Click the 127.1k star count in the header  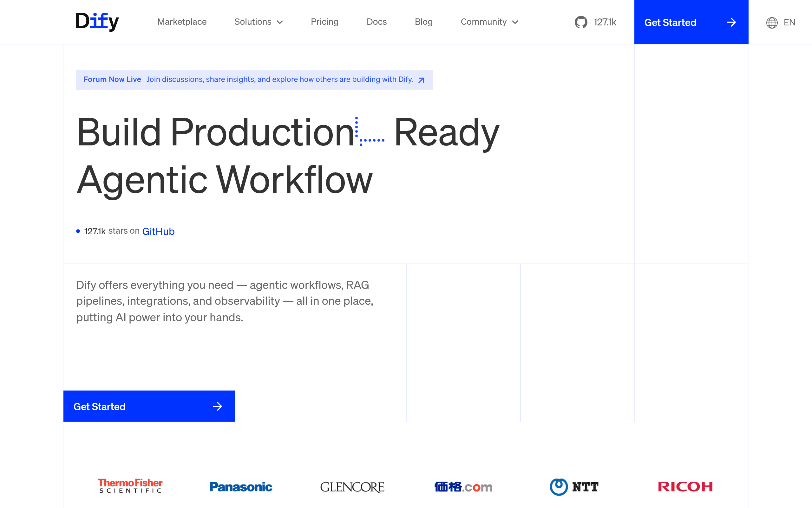click(605, 22)
